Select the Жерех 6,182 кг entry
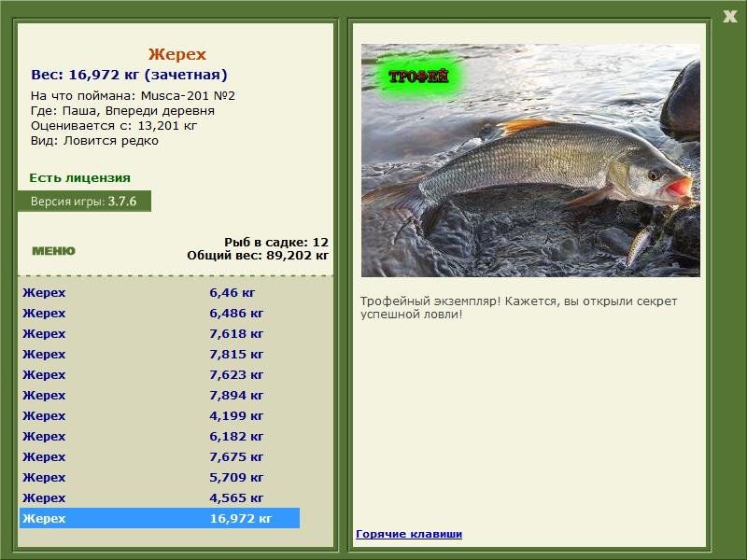The height and width of the screenshot is (560, 747). (160, 436)
